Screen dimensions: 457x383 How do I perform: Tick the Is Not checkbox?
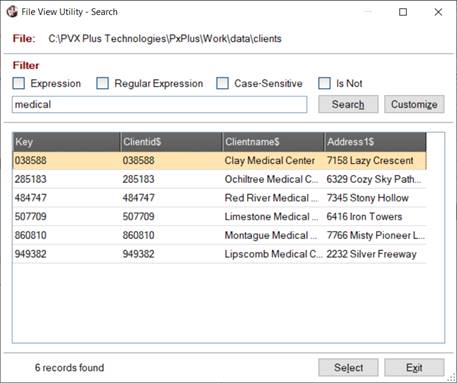324,83
